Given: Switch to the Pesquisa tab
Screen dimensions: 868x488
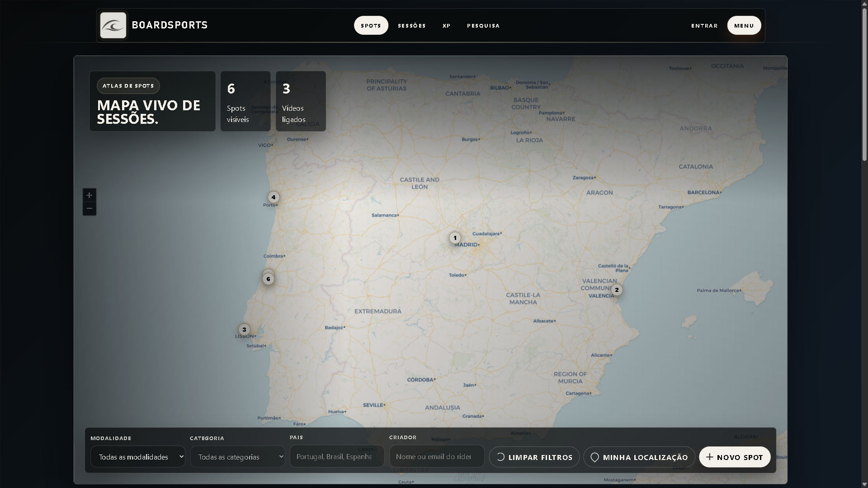Looking at the screenshot, I should (x=483, y=26).
